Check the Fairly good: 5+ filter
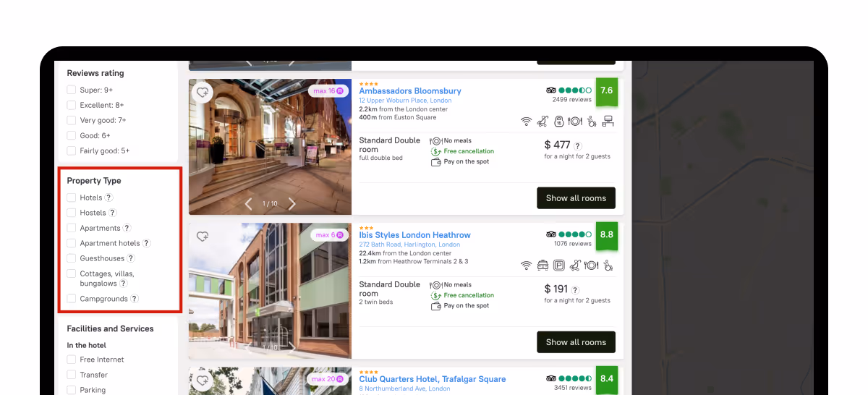Screen dimensions: 868x395 tap(72, 150)
